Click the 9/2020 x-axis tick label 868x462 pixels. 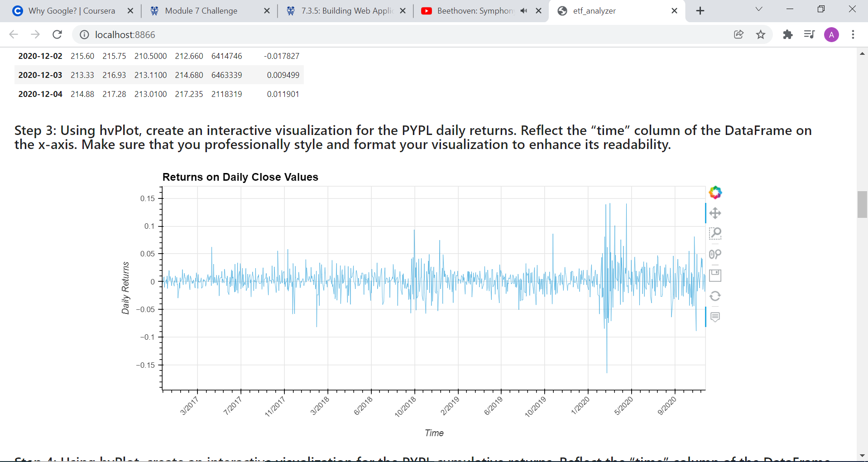tap(667, 406)
